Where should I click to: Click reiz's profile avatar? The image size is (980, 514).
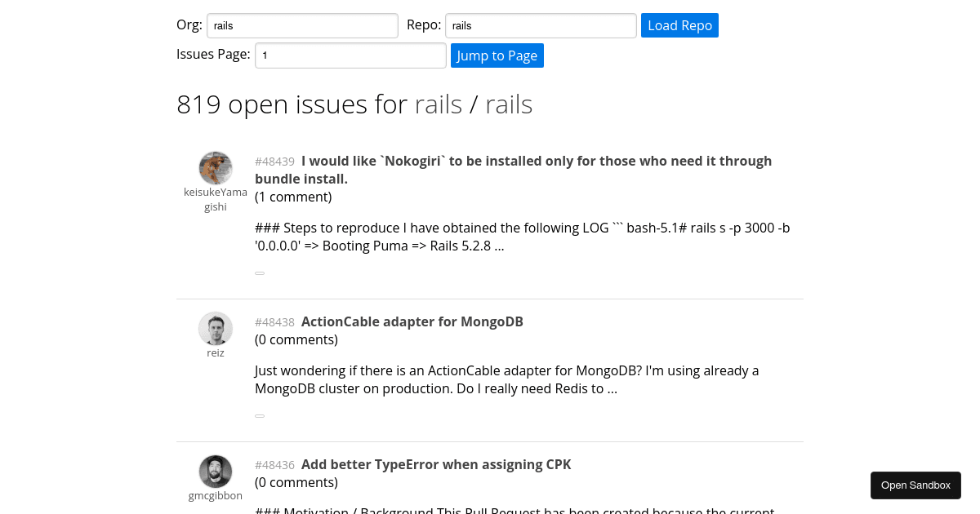216,329
